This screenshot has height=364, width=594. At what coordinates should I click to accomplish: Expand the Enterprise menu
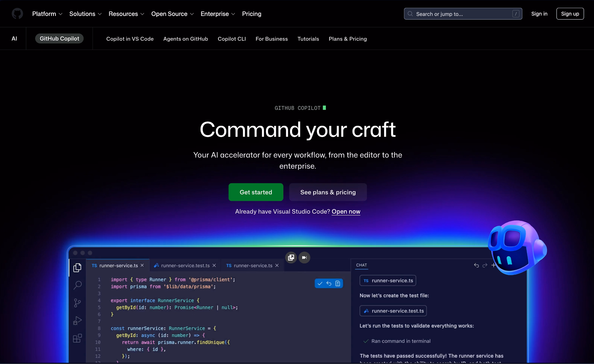click(218, 14)
